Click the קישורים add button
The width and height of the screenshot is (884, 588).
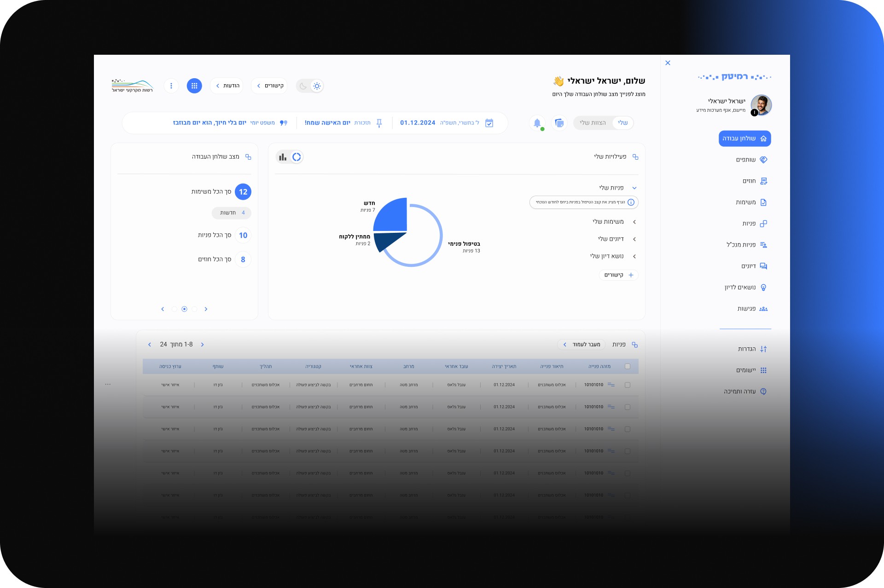click(x=619, y=275)
